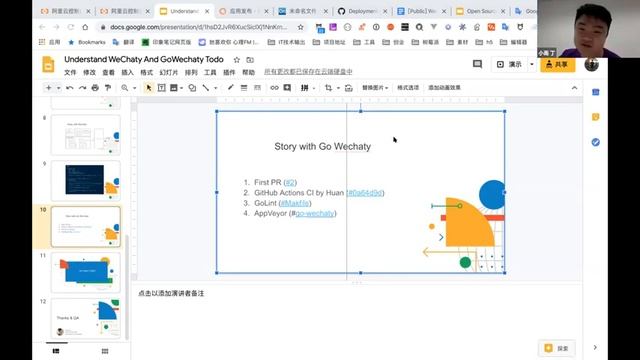
Task: Open the 文件 menu
Action: pos(70,72)
